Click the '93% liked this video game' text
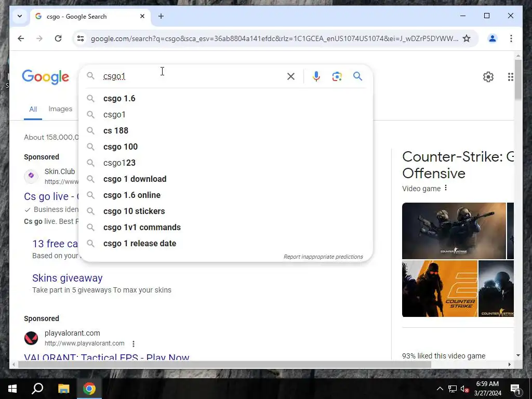Image resolution: width=532 pixels, height=399 pixels. pyautogui.click(x=444, y=356)
